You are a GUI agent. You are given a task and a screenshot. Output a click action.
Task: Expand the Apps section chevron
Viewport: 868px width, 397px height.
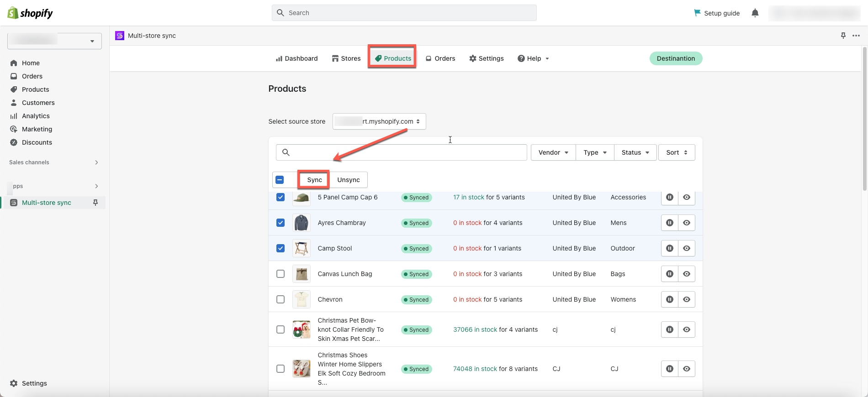pos(96,186)
